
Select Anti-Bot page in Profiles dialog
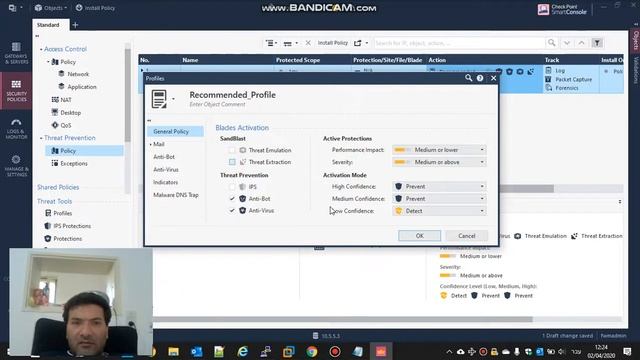pyautogui.click(x=164, y=157)
